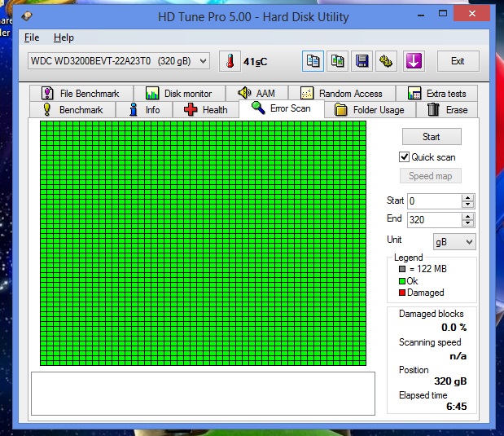Click the copy screenshot to clipboard icon
Image resolution: width=504 pixels, height=436 pixels.
tap(337, 61)
